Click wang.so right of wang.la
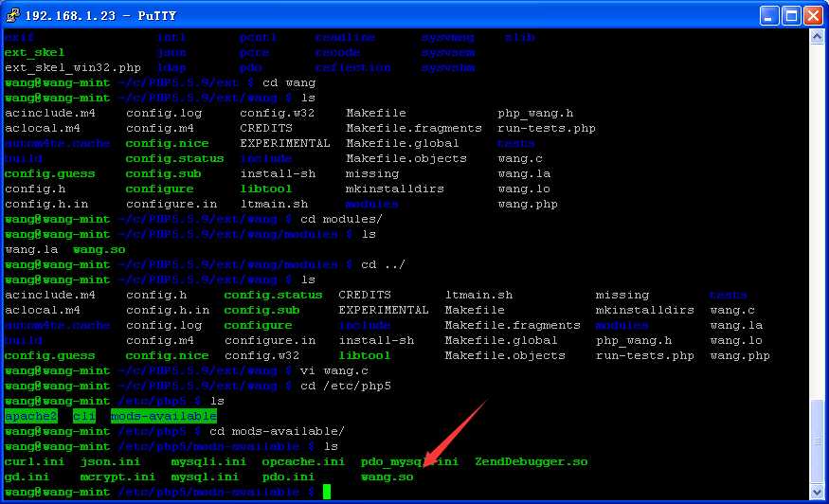The image size is (829, 504). click(99, 249)
